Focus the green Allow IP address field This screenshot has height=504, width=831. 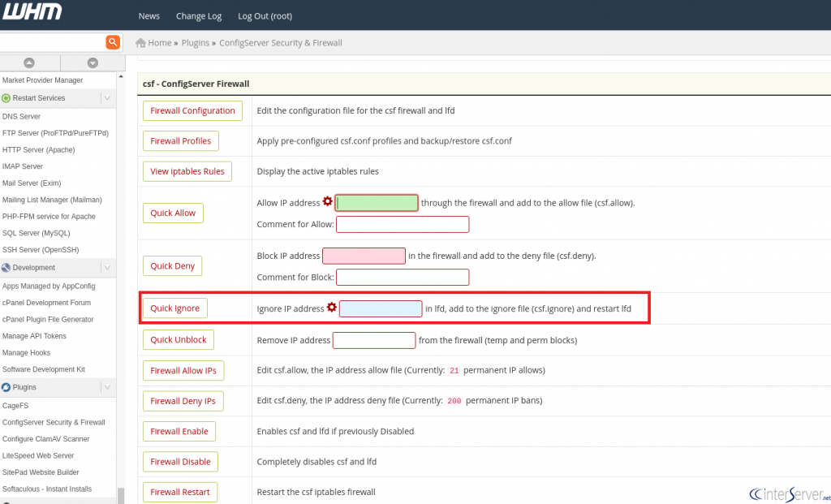[x=377, y=203]
